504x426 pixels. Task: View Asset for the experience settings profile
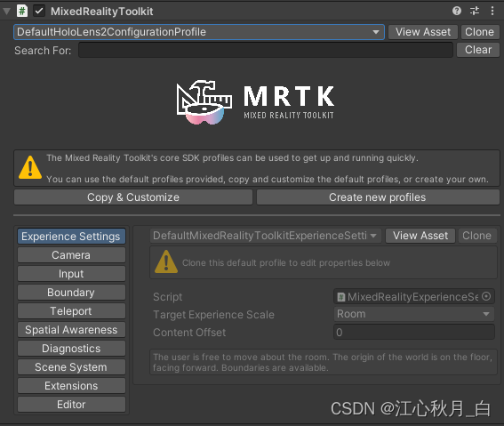tap(420, 236)
